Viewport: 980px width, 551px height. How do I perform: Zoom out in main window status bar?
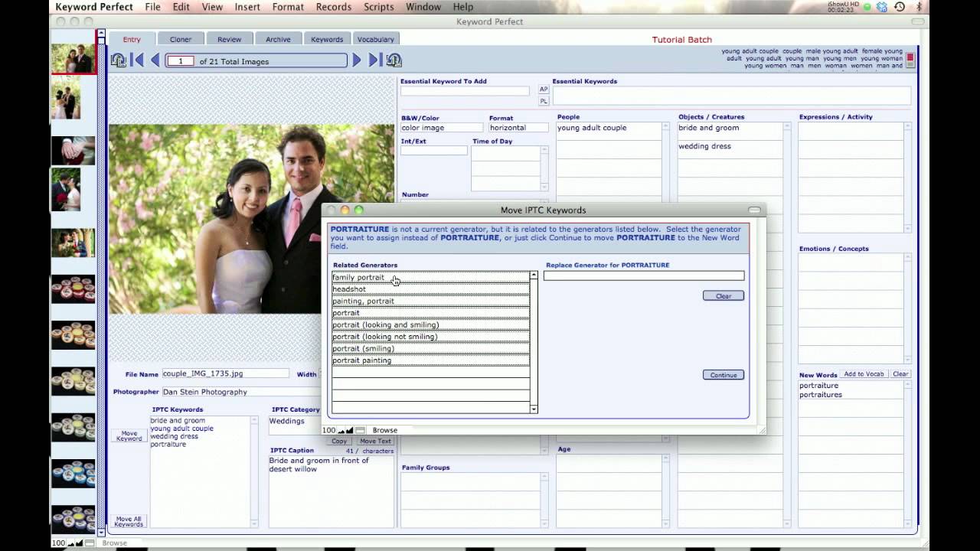(72, 543)
